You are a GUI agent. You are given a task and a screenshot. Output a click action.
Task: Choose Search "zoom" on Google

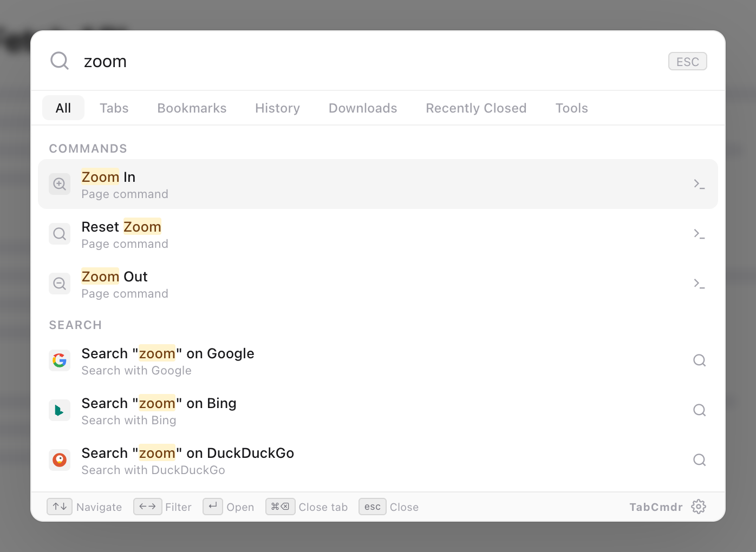pos(378,360)
